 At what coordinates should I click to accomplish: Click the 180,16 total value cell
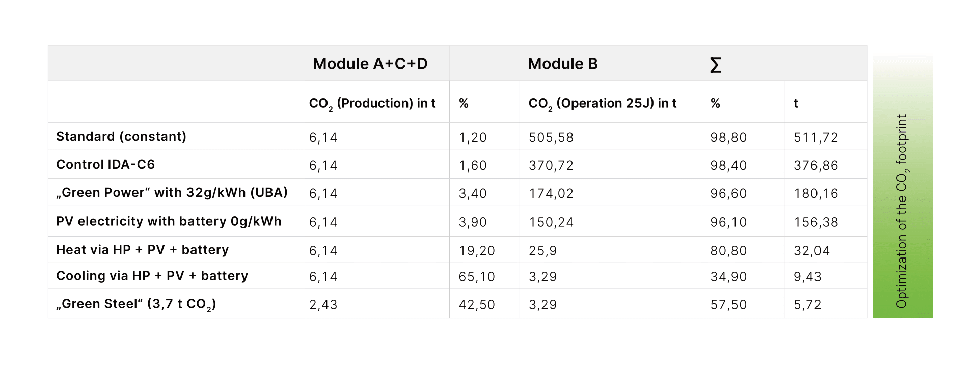click(815, 193)
